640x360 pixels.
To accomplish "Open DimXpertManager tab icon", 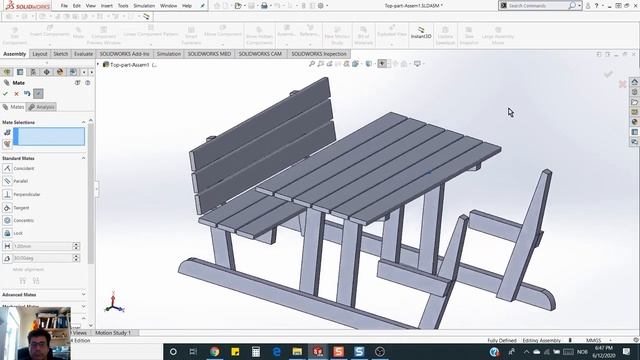I will click(47, 72).
